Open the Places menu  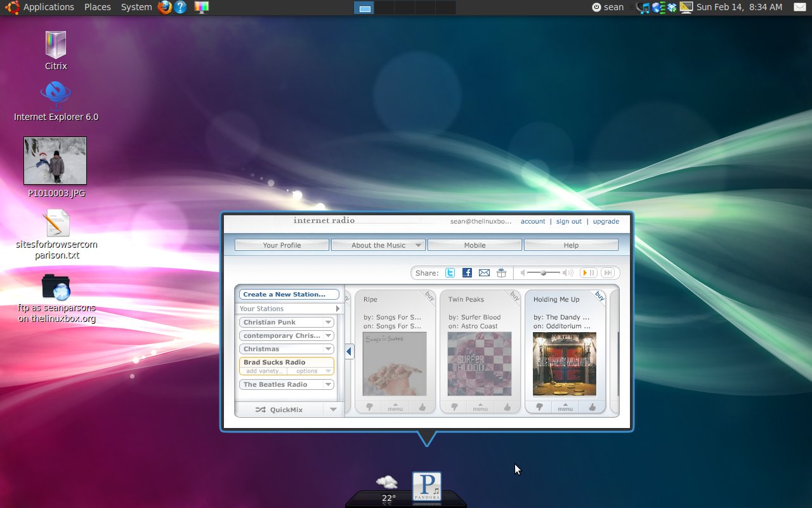(98, 7)
